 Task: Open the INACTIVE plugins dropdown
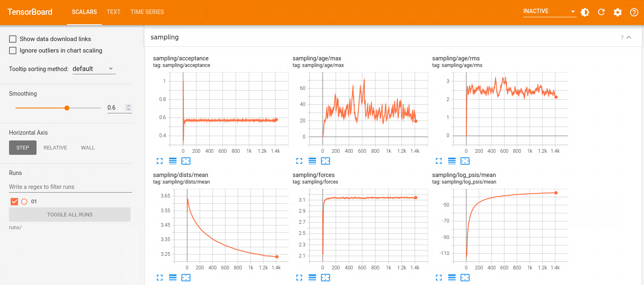tap(549, 11)
